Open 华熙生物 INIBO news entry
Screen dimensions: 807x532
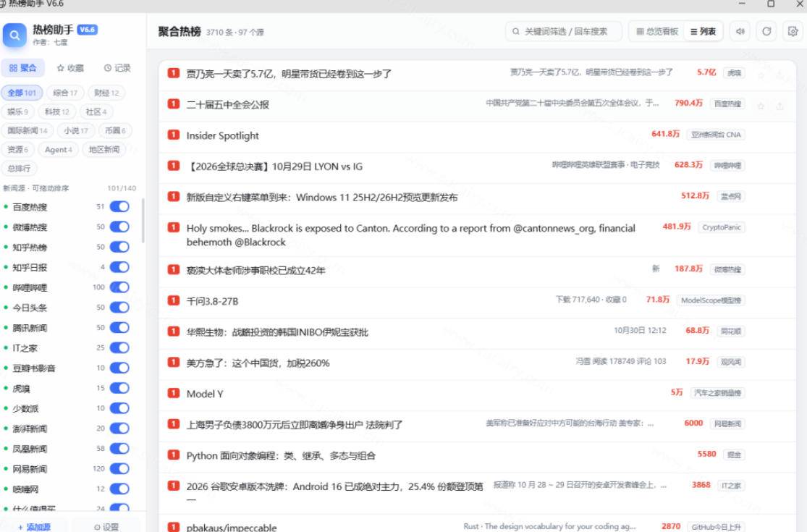(277, 332)
